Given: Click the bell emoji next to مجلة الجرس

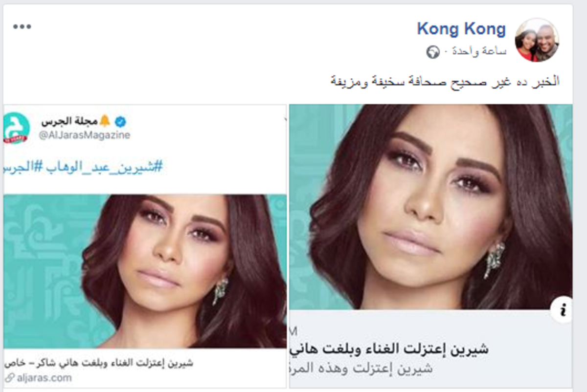Looking at the screenshot, I should (x=105, y=121).
